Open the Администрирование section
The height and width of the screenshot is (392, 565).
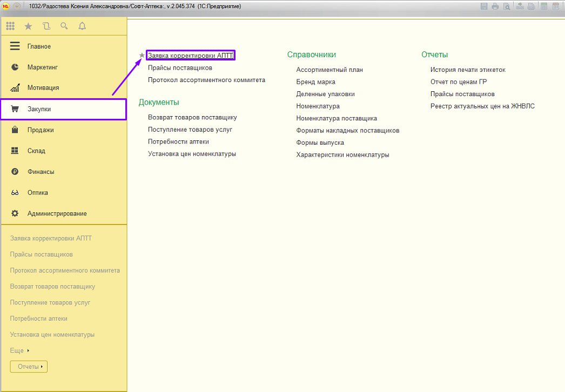click(57, 213)
